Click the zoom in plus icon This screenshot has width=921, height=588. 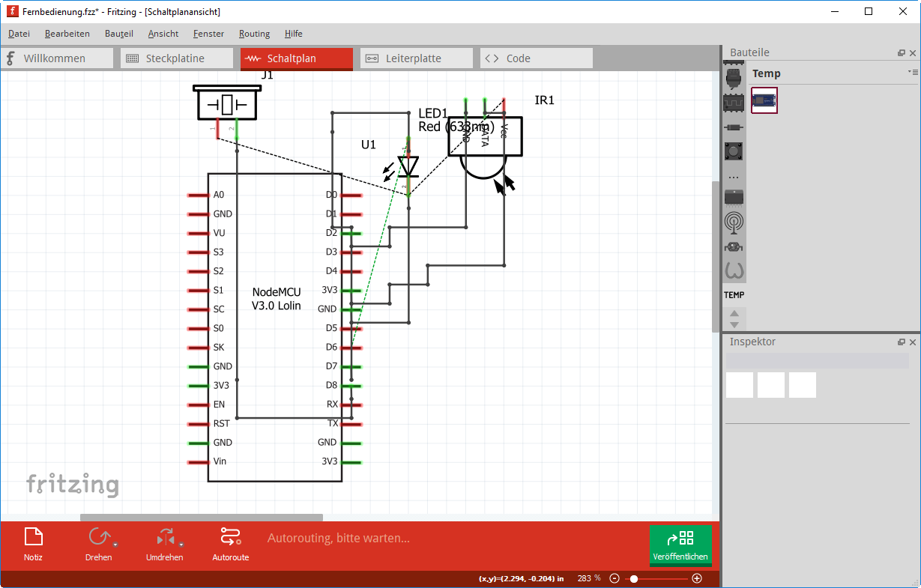[697, 578]
